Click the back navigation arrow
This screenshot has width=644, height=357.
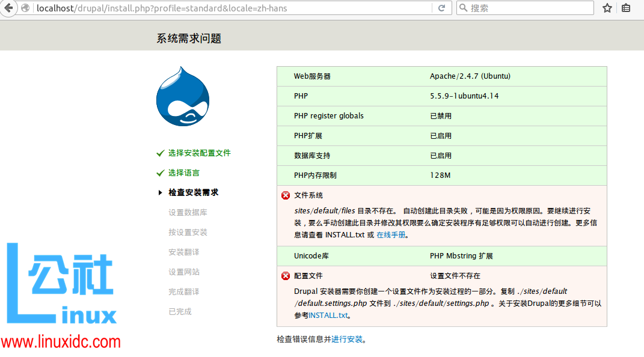click(x=8, y=8)
